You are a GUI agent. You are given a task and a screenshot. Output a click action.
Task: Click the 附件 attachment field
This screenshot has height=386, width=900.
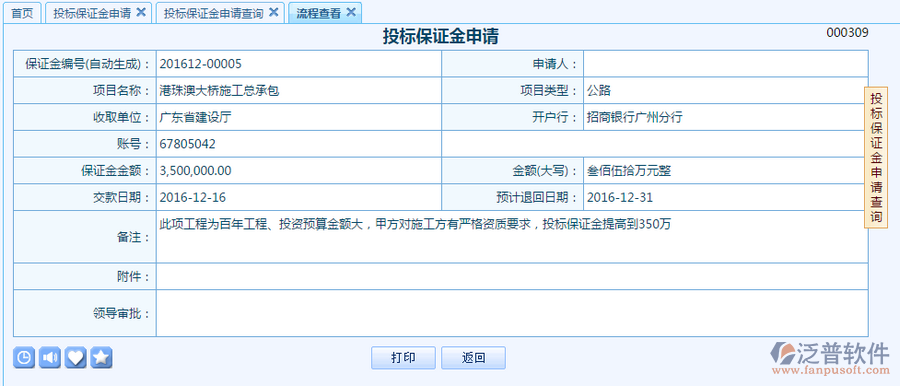[x=512, y=277]
